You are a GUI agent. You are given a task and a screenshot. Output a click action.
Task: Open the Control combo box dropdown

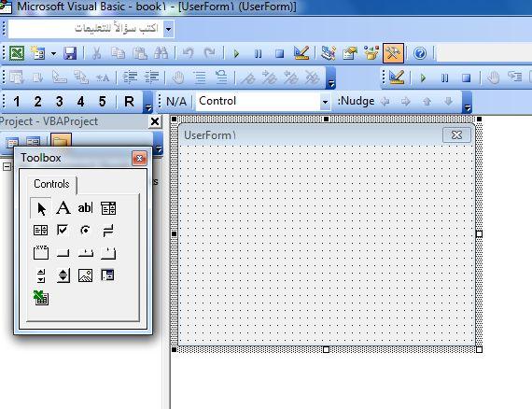(325, 102)
